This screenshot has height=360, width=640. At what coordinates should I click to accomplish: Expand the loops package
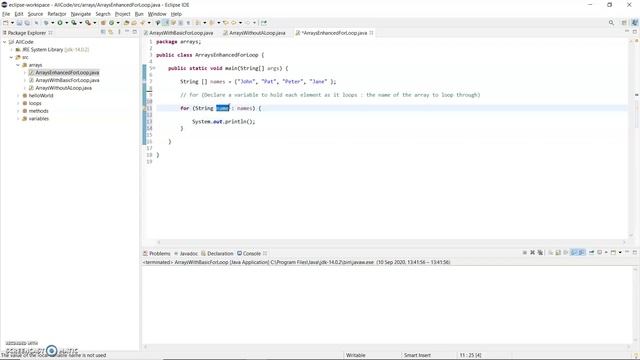coord(18,103)
